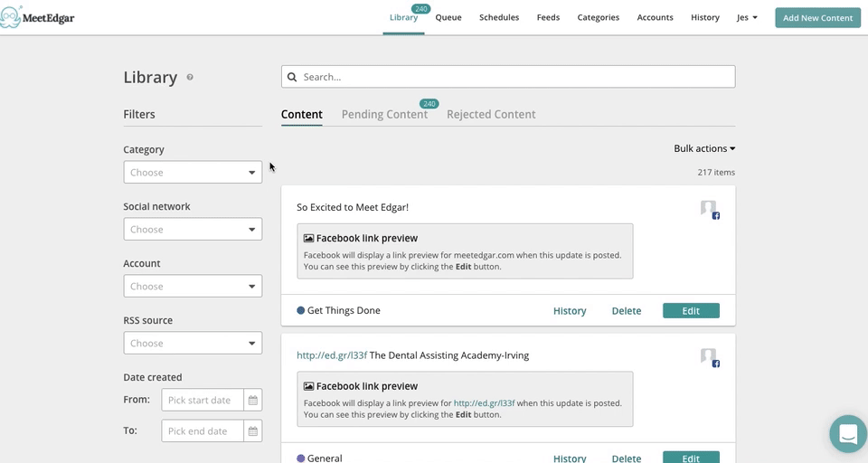Click image icon in first Facebook link preview
This screenshot has width=868, height=463.
[308, 238]
